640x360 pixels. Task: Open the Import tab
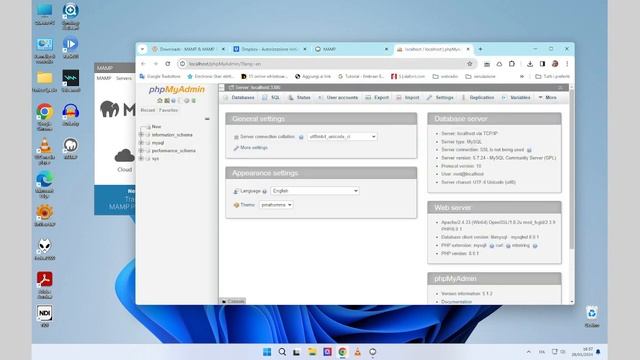[x=408, y=98]
